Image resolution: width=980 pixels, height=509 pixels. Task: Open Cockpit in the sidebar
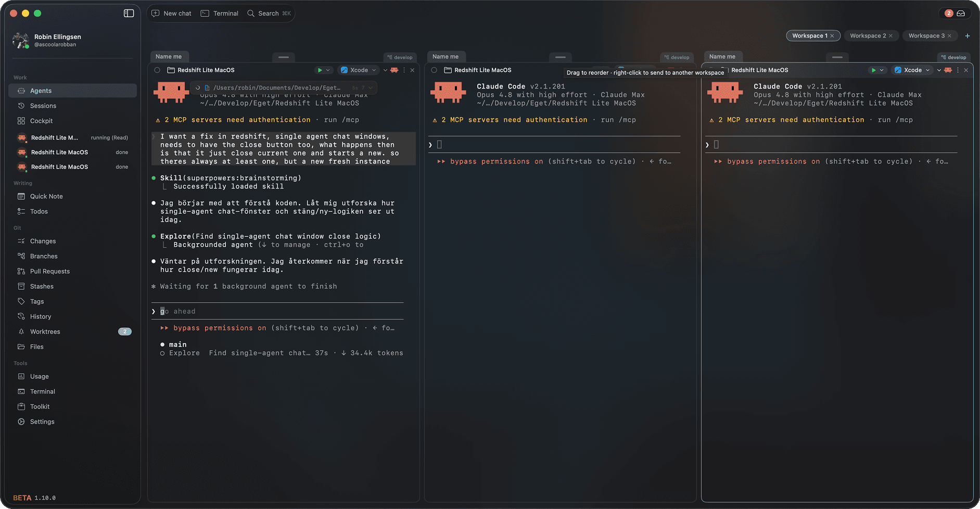73,121
